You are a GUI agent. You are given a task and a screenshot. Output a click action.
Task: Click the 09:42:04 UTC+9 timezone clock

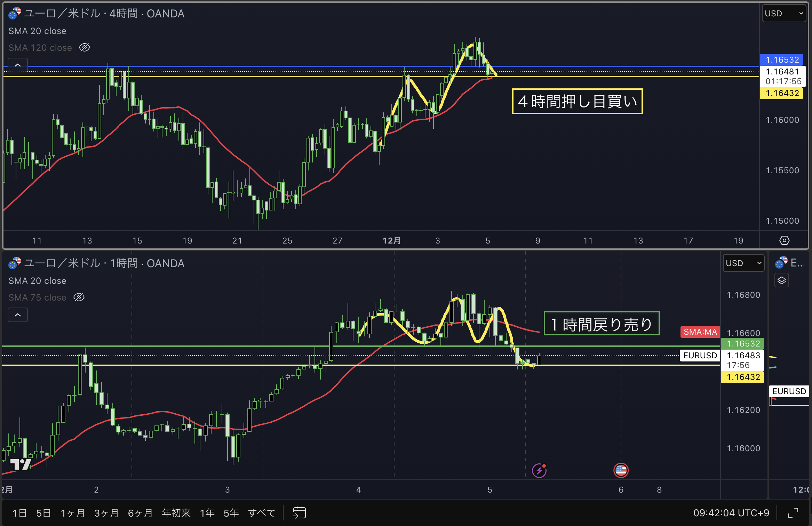[x=731, y=513]
